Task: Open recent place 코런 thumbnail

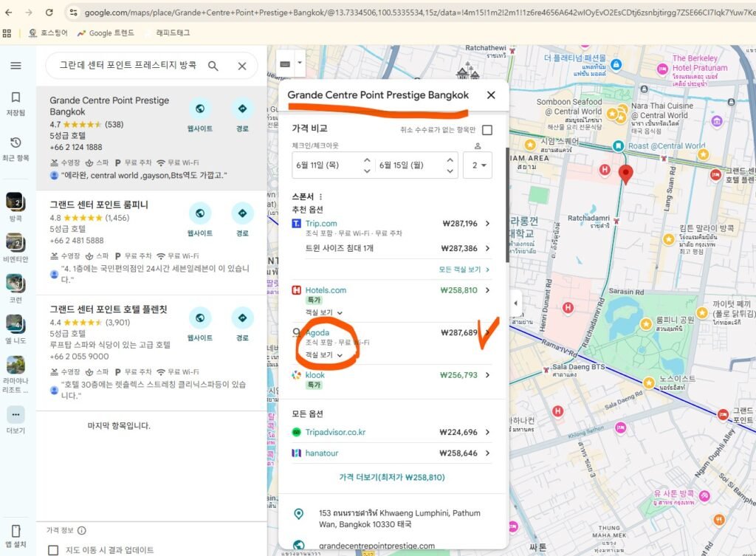Action: tap(16, 283)
